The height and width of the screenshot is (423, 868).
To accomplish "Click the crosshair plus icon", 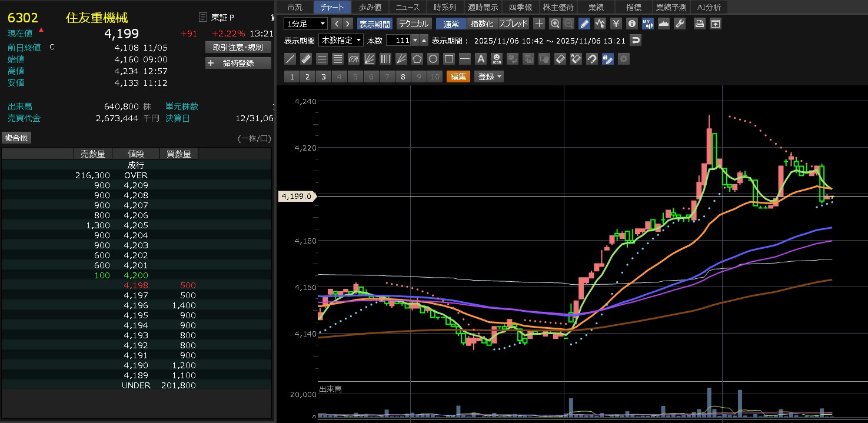I will (x=539, y=24).
